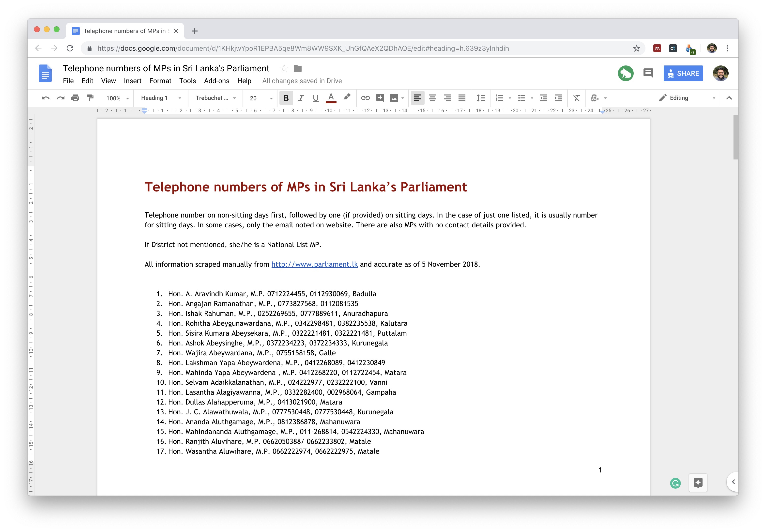Viewport: 766px width, 532px height.
Task: Expand input tools dropdown arrow
Action: pyautogui.click(x=605, y=98)
